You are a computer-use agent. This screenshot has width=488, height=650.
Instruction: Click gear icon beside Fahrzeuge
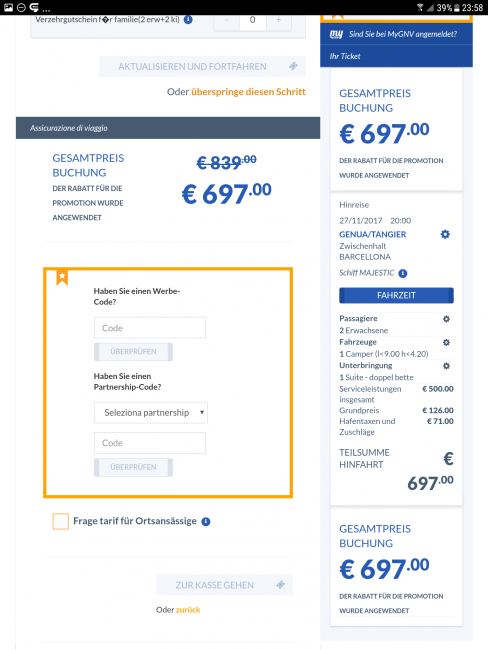(446, 342)
